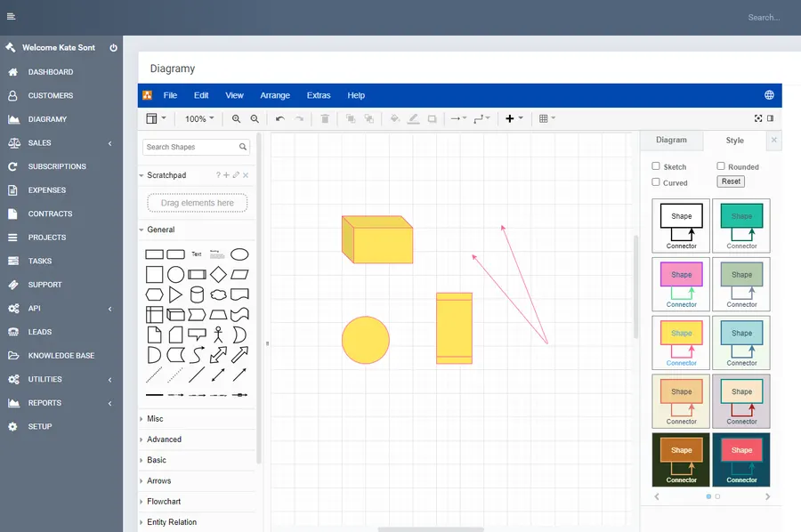Add to Scratchpad with plus icon
801x532 pixels.
(x=226, y=175)
